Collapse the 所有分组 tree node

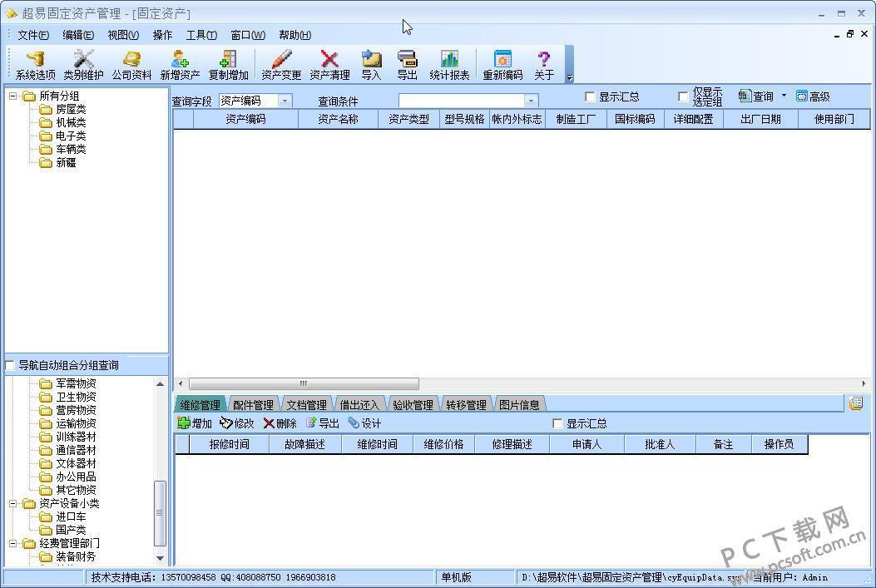click(13, 96)
